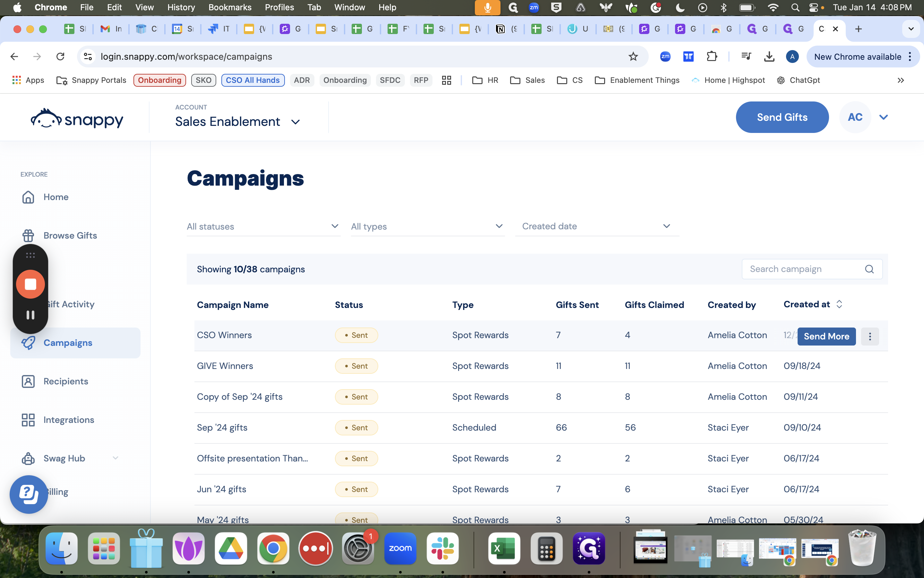Open the red Onboarding bookmark
Image resolution: width=924 pixels, height=578 pixels.
tap(159, 80)
